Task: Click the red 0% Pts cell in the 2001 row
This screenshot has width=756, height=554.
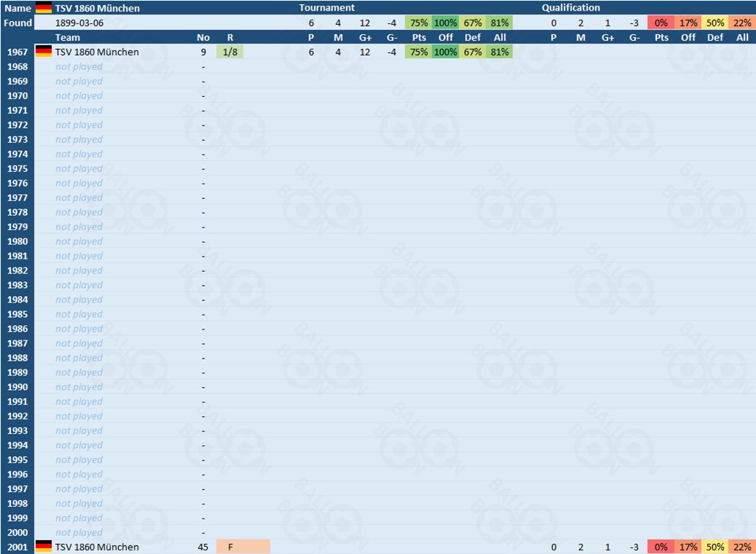Action: point(660,547)
